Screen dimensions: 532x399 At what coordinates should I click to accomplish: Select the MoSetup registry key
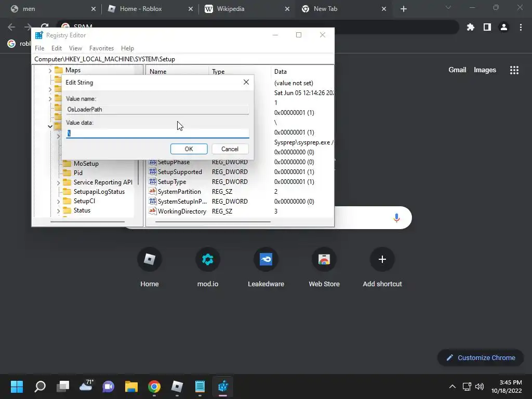[x=86, y=164]
